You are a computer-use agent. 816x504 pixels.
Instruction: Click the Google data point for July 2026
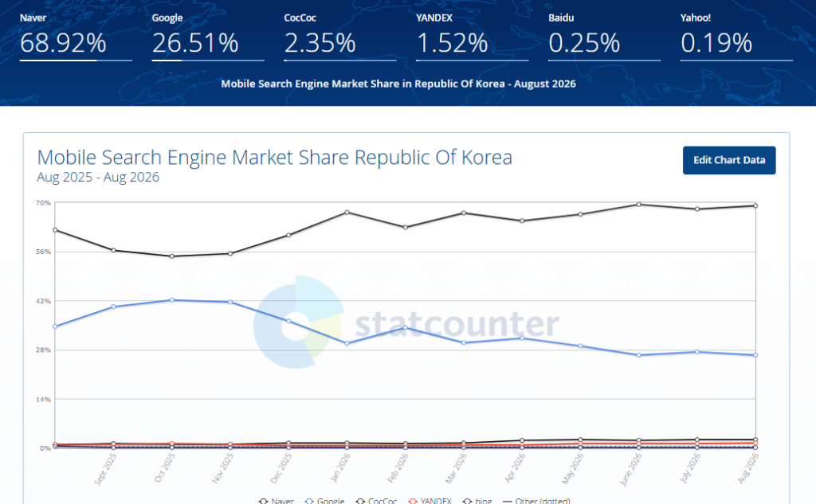click(x=697, y=352)
